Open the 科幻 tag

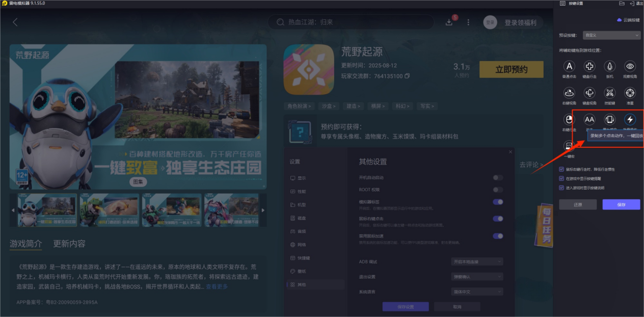coord(403,106)
